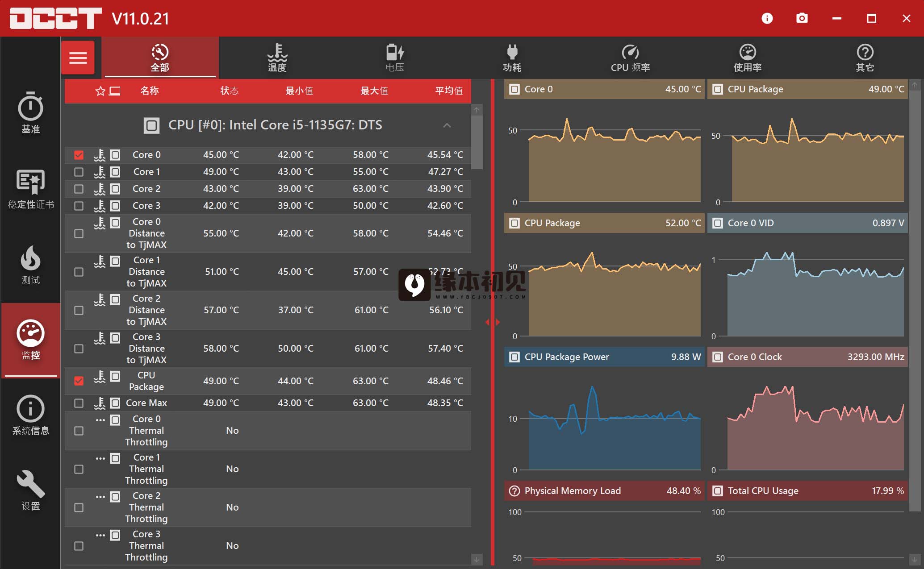Open the hamburger menu button

(78, 58)
